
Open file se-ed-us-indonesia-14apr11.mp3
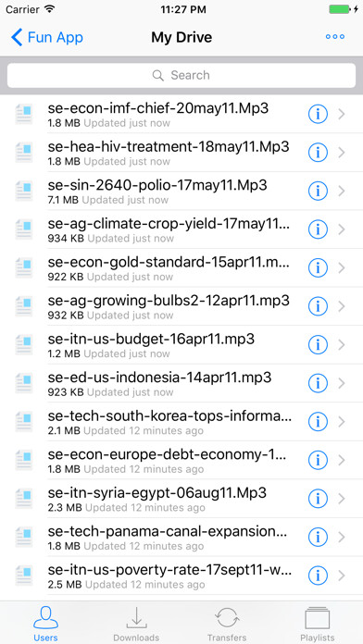tap(159, 378)
